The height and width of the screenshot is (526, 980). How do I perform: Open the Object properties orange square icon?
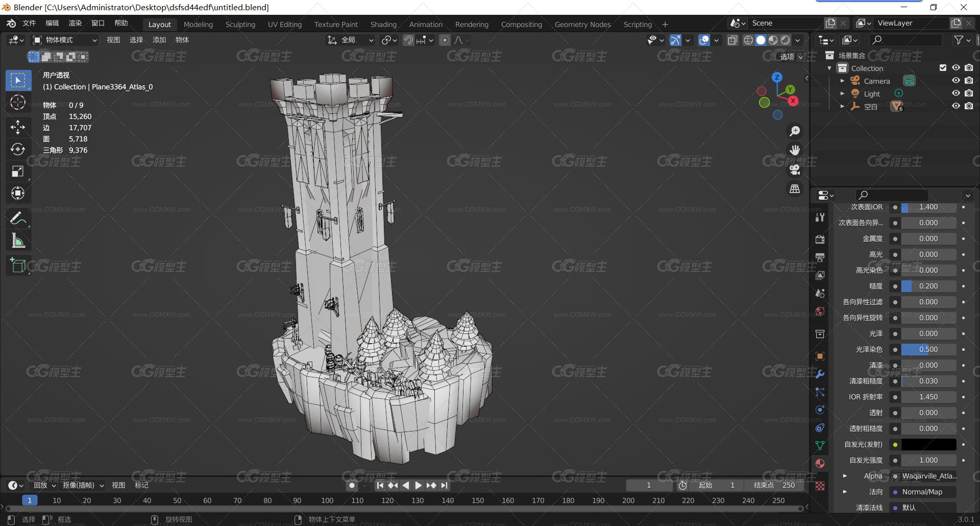pos(820,356)
